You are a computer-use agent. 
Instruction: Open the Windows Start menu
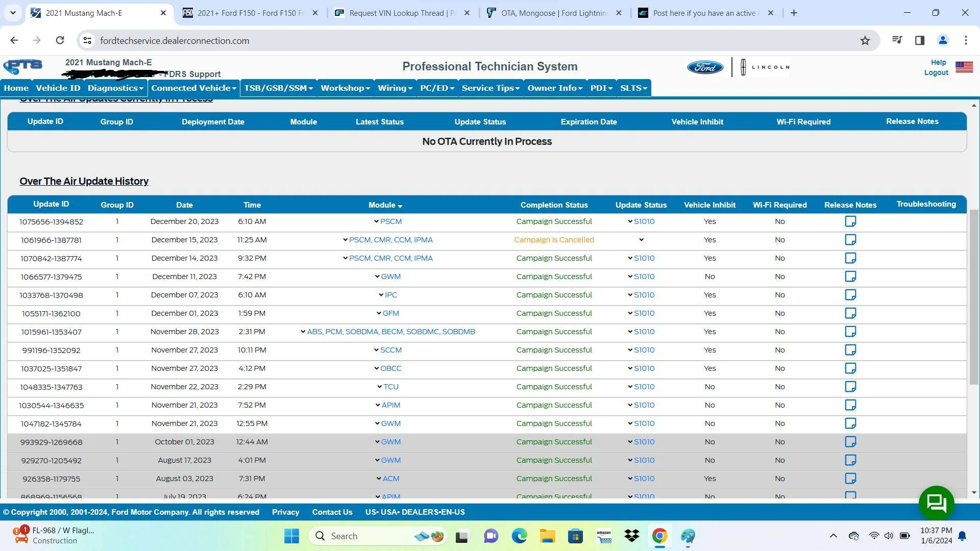pos(291,536)
